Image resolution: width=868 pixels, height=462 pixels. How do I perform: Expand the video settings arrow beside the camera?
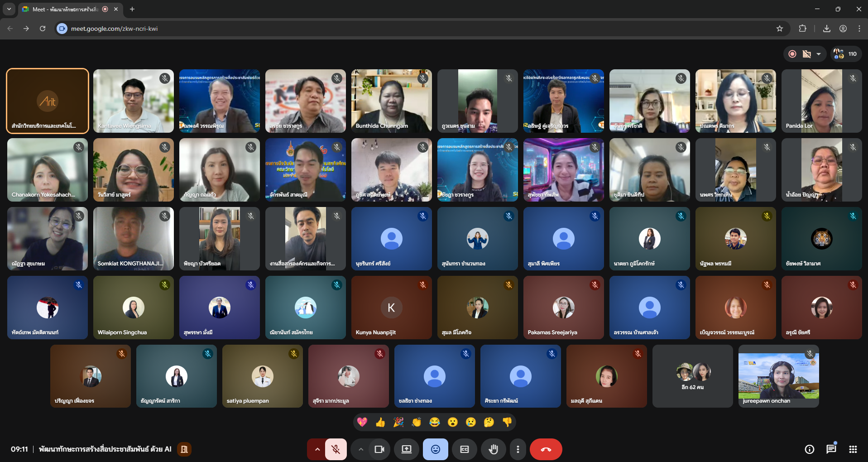pos(361,449)
